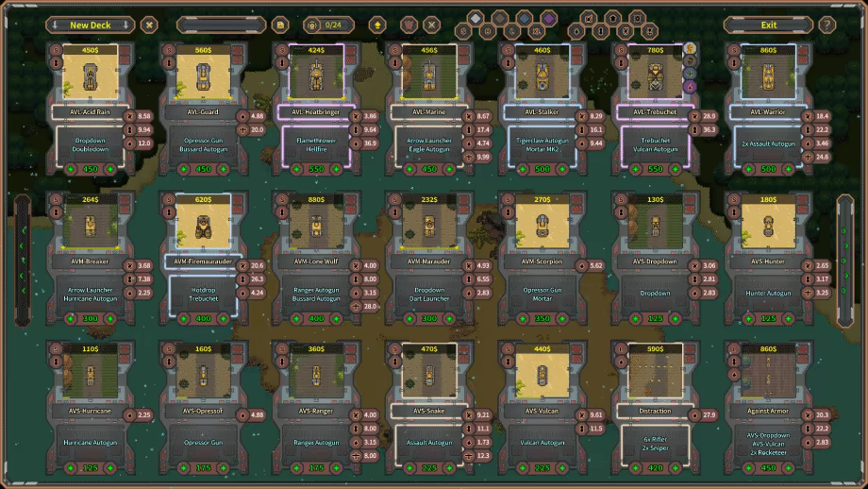The image size is (868, 489).
Task: Click left plus on AVS-Opressor 175 cost
Action: [183, 468]
